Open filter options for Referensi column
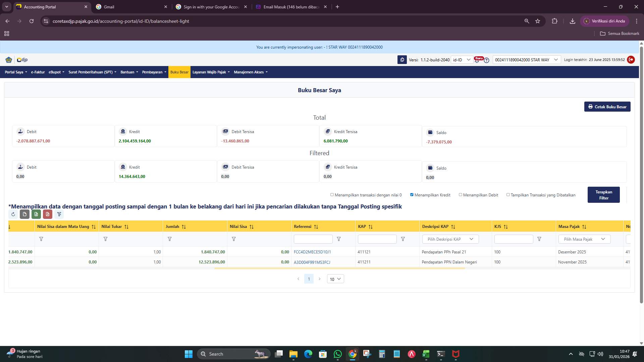The height and width of the screenshot is (362, 644). coord(339,239)
